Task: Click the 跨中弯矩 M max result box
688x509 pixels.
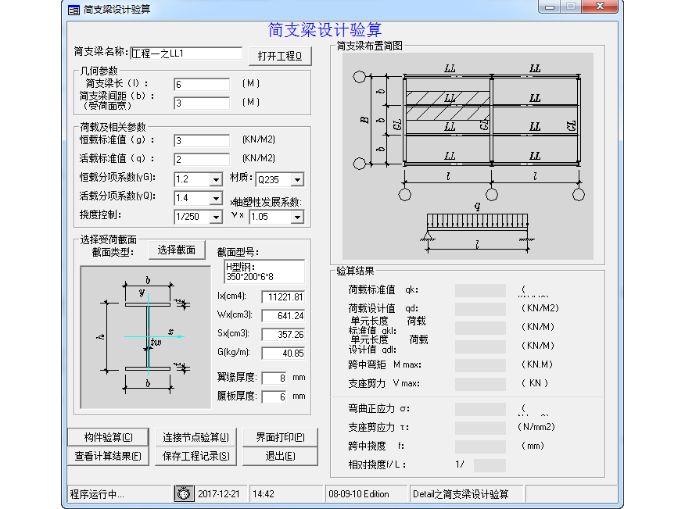Action: 480,365
